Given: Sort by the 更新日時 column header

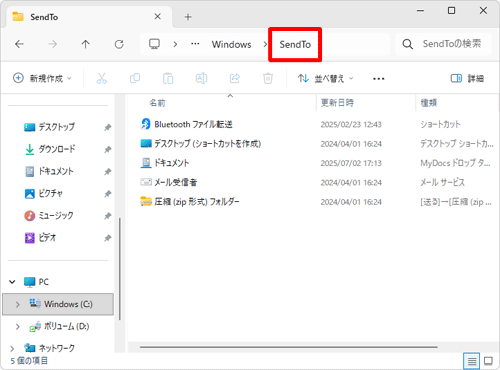Looking at the screenshot, I should (x=337, y=103).
